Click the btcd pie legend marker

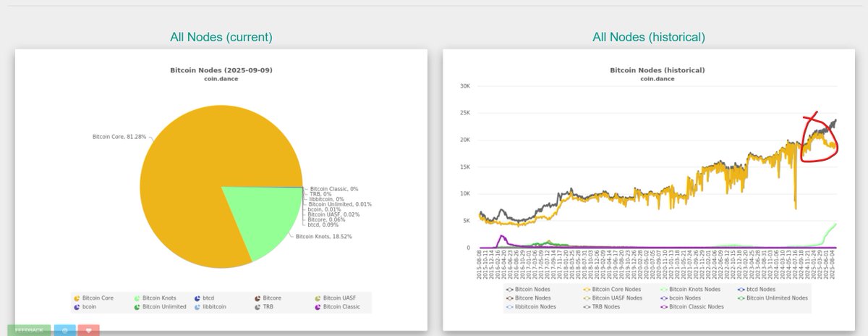point(197,298)
